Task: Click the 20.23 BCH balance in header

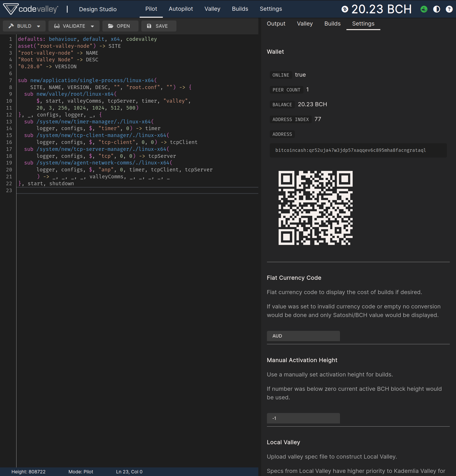Action: pos(382,9)
